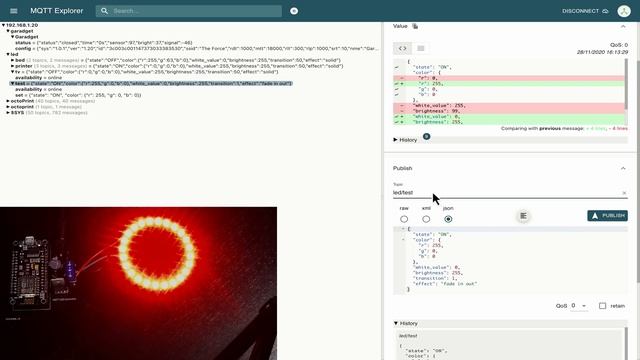Collapse the Publish panel chevron

[623, 168]
